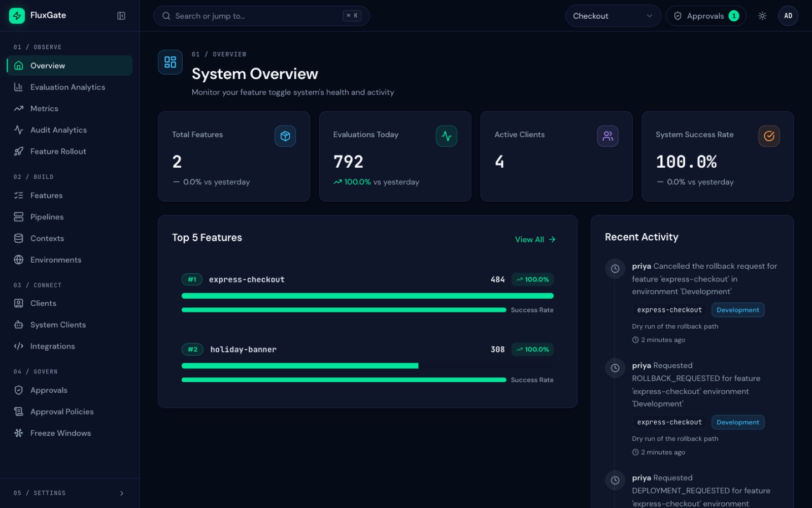Select express-checkout feature name in Top 5
The height and width of the screenshot is (508, 812).
[247, 279]
